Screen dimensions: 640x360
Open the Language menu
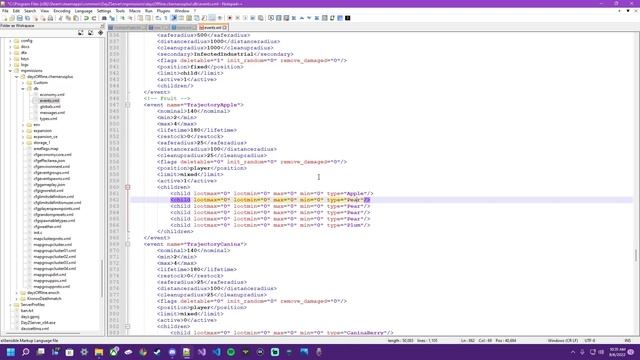pos(83,11)
